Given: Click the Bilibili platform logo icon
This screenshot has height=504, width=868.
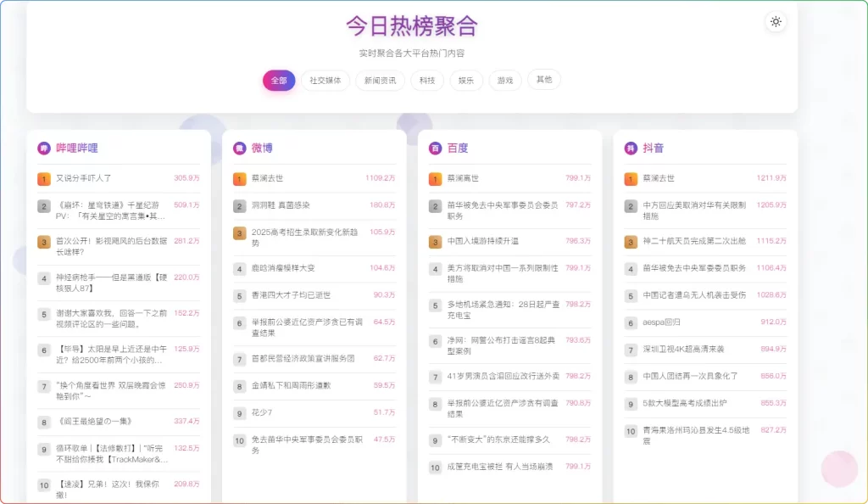Looking at the screenshot, I should (42, 148).
